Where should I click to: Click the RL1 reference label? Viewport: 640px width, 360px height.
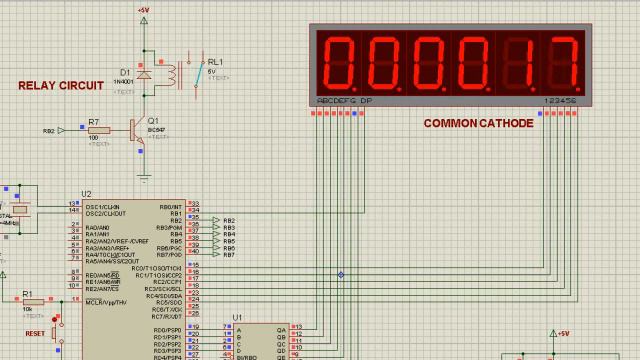215,62
